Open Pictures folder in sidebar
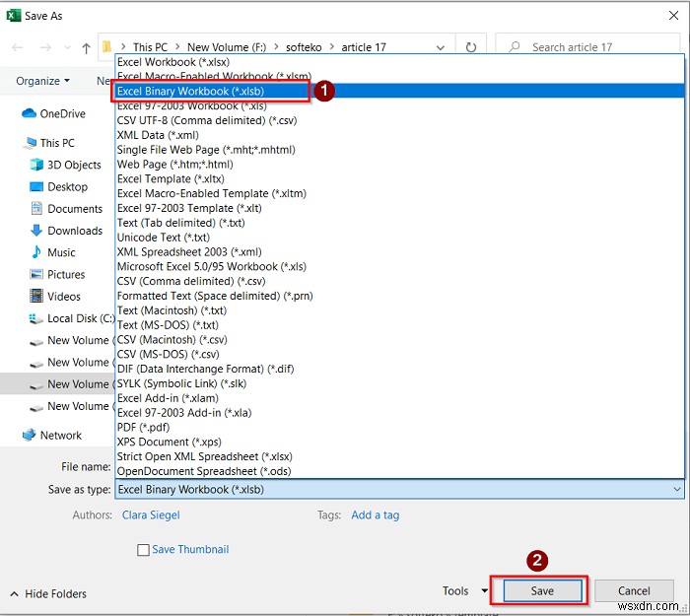 pos(57,275)
